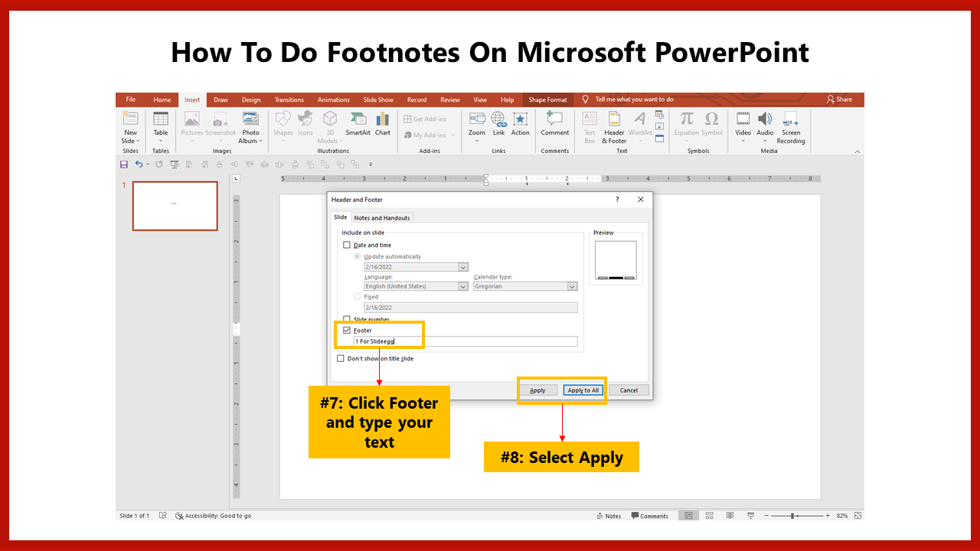Switch to Notes and Handouts tab

tap(382, 218)
